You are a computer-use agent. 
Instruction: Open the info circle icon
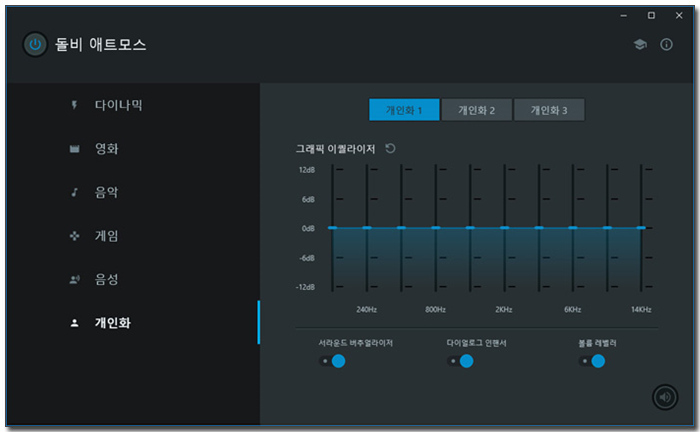pos(667,44)
